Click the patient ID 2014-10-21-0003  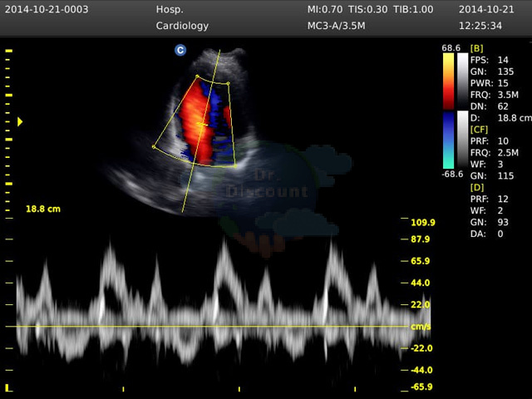tap(47, 9)
